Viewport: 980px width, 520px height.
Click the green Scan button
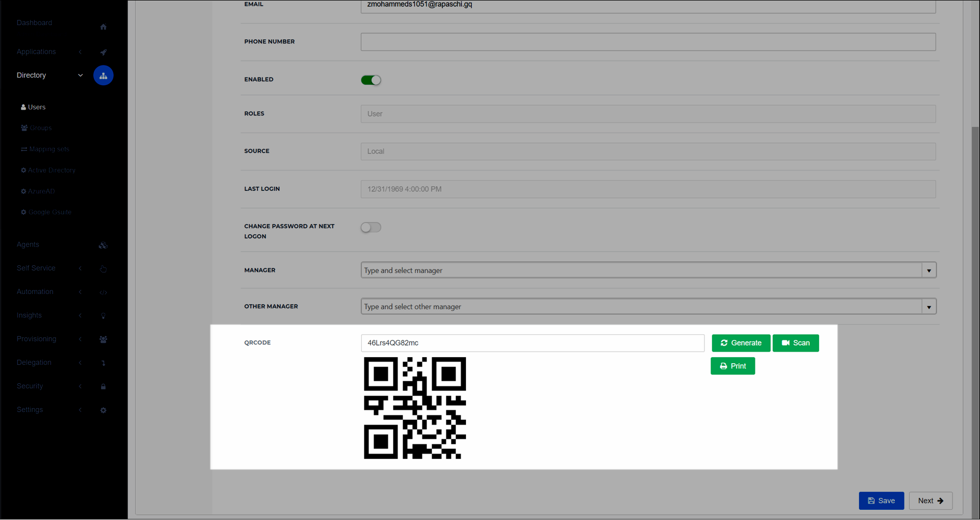pos(795,343)
